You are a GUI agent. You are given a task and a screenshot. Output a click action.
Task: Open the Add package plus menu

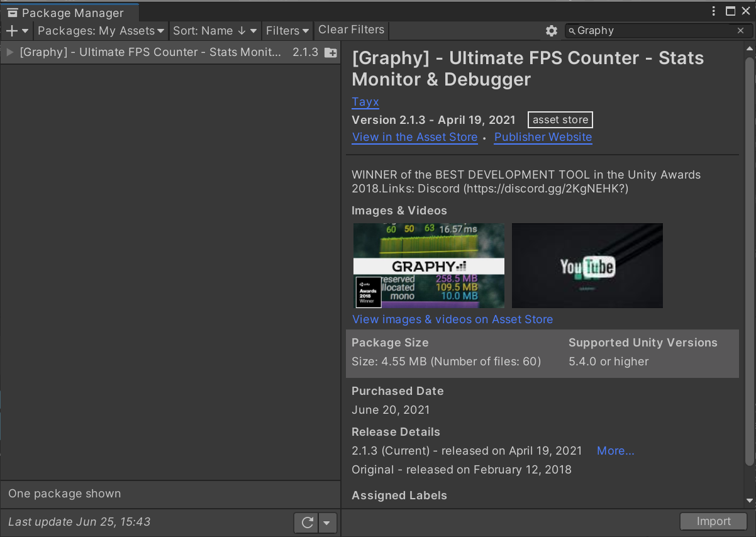17,30
